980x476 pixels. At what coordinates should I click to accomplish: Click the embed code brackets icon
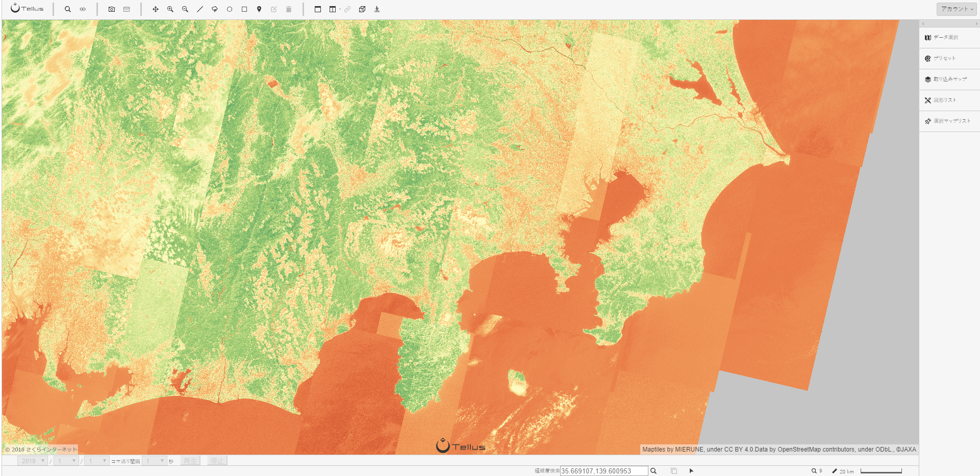click(x=83, y=9)
